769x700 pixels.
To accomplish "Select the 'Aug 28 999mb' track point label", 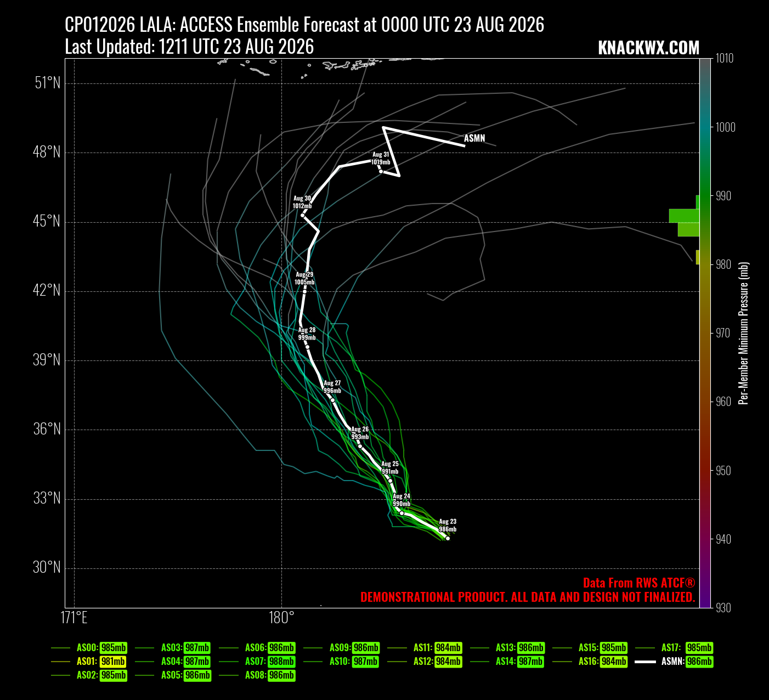I will pyautogui.click(x=307, y=334).
